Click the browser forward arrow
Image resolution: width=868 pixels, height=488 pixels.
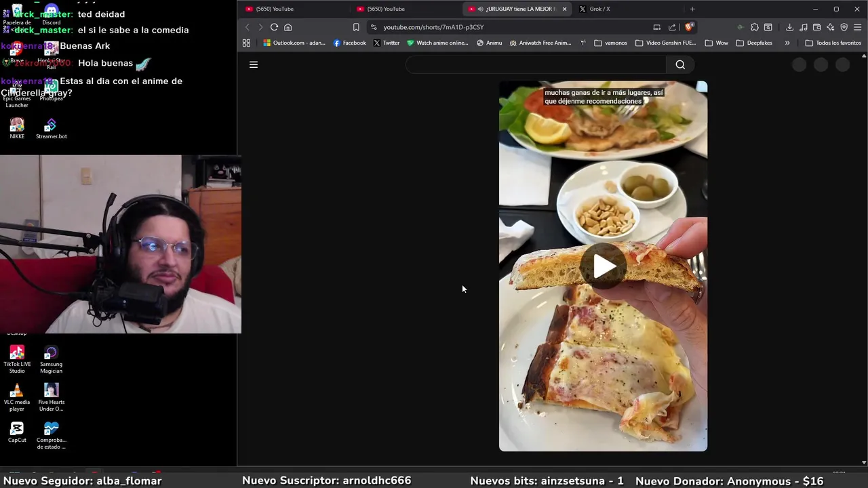[x=260, y=27]
